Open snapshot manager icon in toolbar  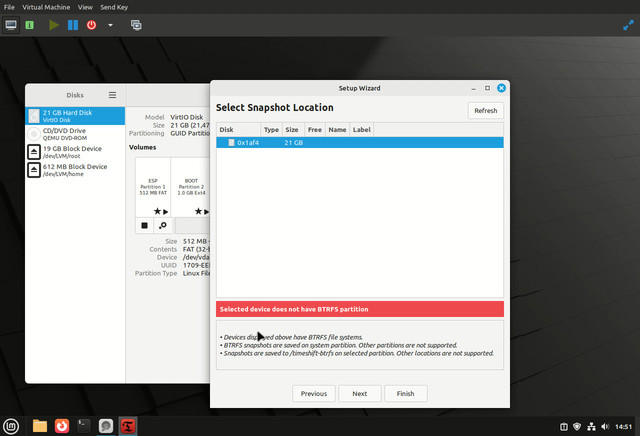pos(136,25)
